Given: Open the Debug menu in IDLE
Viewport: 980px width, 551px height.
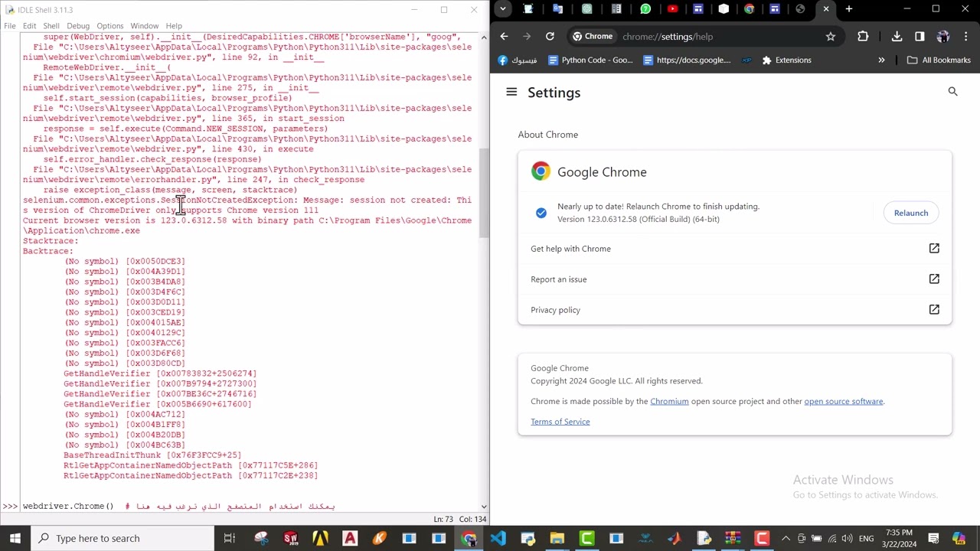Looking at the screenshot, I should click(x=78, y=26).
